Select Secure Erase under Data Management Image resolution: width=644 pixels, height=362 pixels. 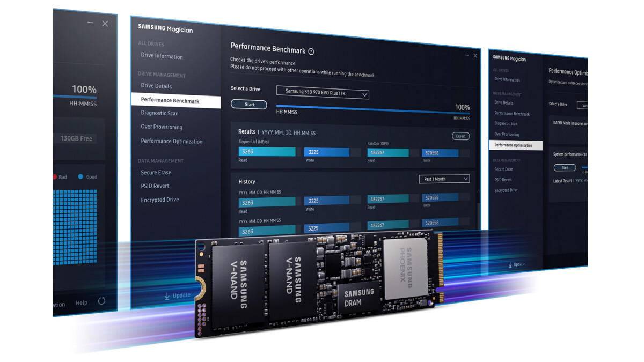click(x=156, y=172)
